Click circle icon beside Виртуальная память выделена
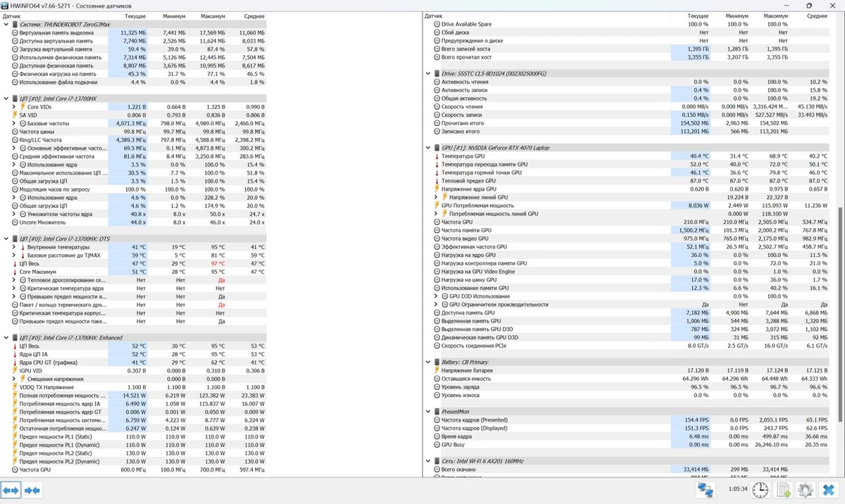 pyautogui.click(x=15, y=32)
